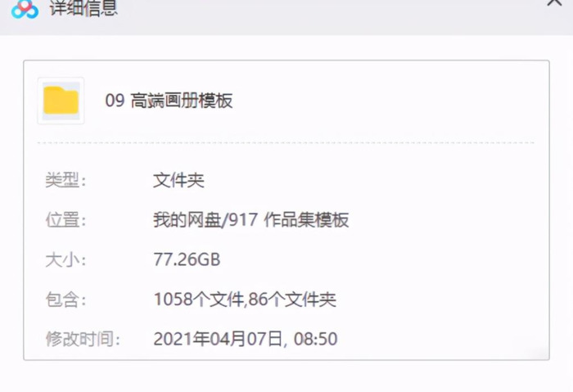Image resolution: width=573 pixels, height=392 pixels.
Task: Click the 详细信息 window title
Action: pos(83,8)
